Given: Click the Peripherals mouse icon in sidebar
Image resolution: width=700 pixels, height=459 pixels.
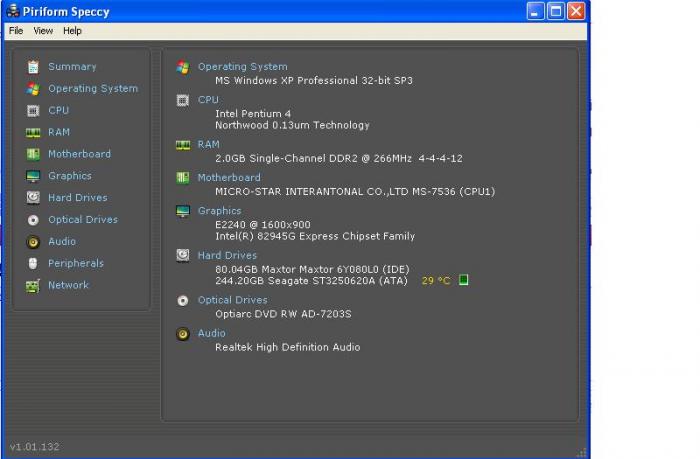Looking at the screenshot, I should pyautogui.click(x=33, y=263).
